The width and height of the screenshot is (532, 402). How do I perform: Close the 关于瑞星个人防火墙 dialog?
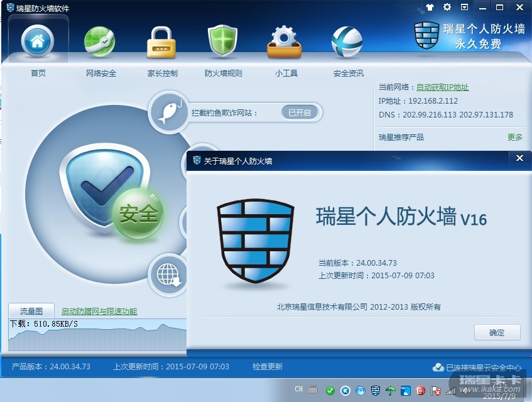(x=519, y=158)
